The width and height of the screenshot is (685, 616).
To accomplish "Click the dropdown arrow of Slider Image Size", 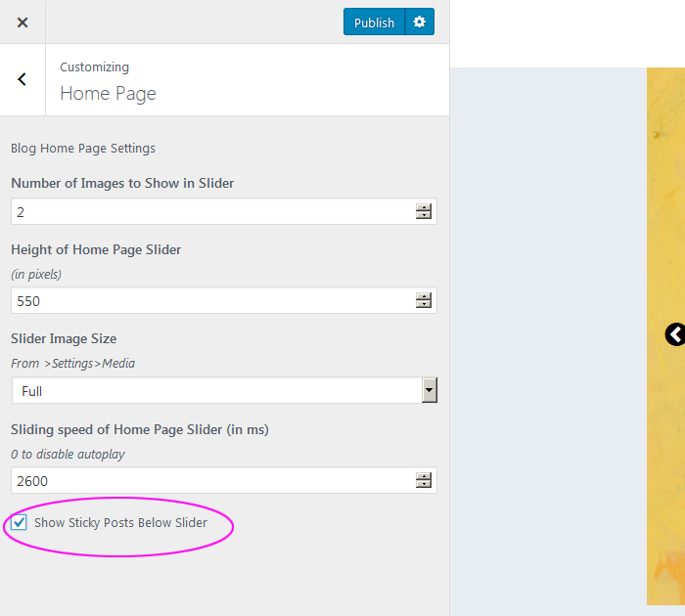I will pyautogui.click(x=429, y=391).
